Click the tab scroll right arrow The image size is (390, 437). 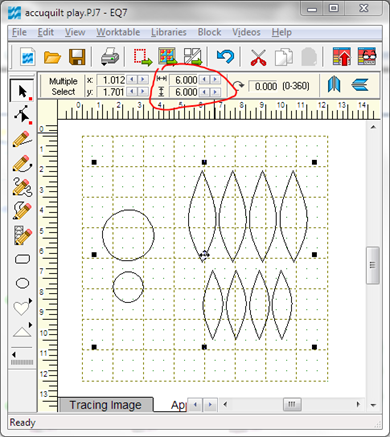coord(210,405)
